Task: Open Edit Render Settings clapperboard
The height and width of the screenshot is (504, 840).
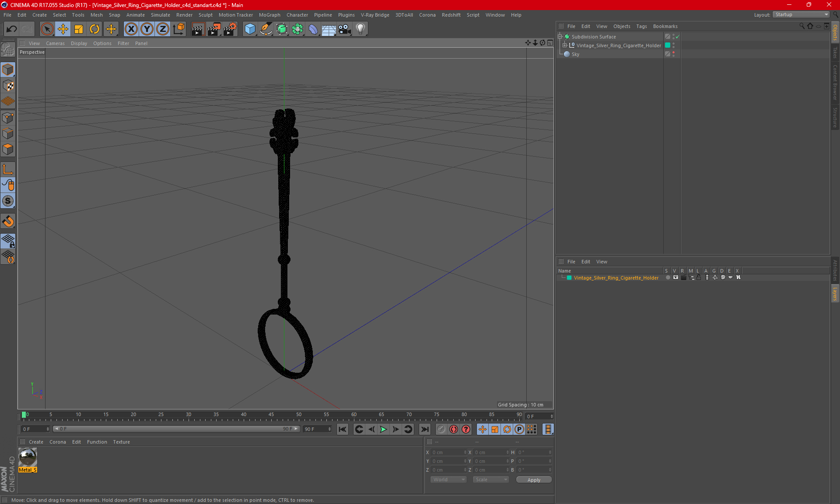Action: tap(230, 29)
